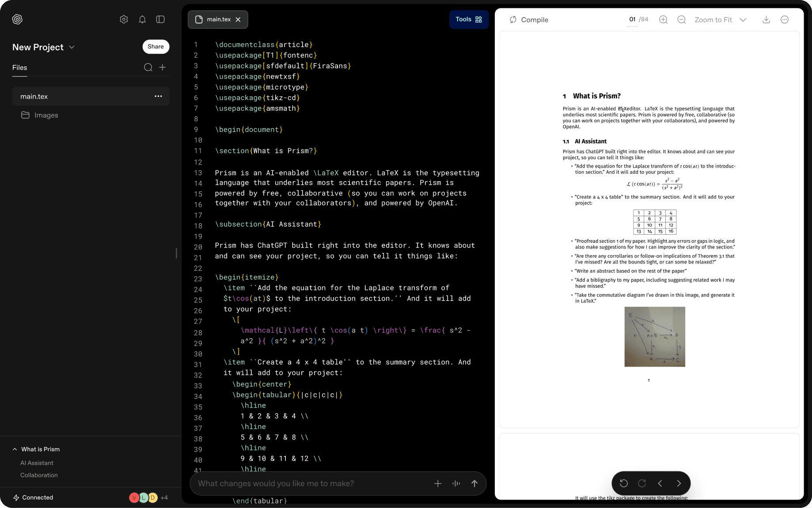Click the 'What is Prism?' heading in preview

click(x=597, y=96)
